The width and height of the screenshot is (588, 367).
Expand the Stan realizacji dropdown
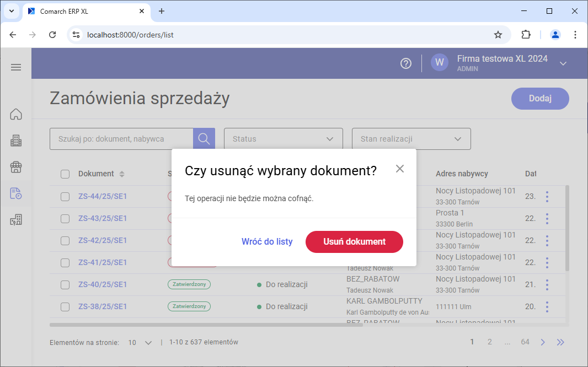tap(411, 138)
